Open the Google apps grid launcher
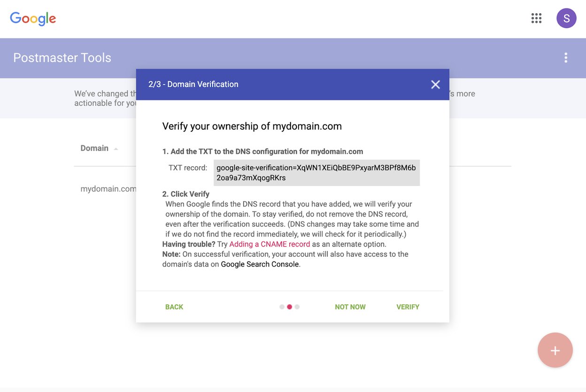This screenshot has height=392, width=586. click(536, 18)
